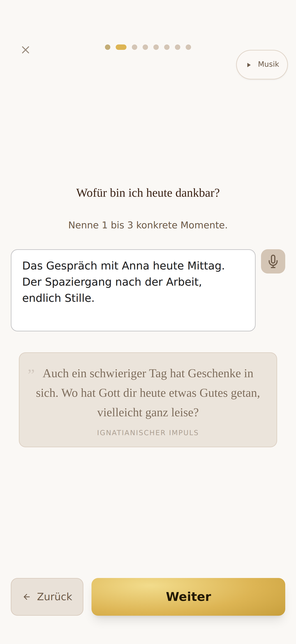Tap the microphone icon for voice input
The image size is (296, 644).
pos(273,261)
